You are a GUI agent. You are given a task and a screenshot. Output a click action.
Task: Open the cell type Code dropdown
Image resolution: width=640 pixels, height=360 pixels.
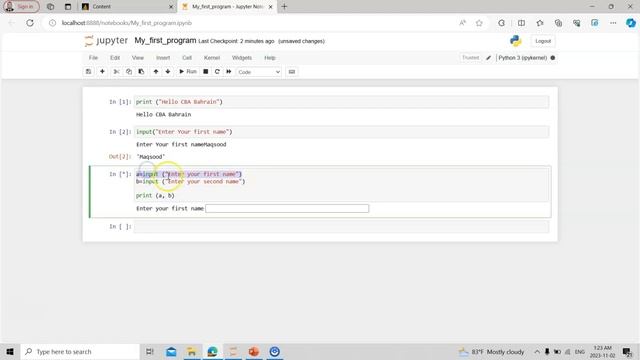point(259,72)
